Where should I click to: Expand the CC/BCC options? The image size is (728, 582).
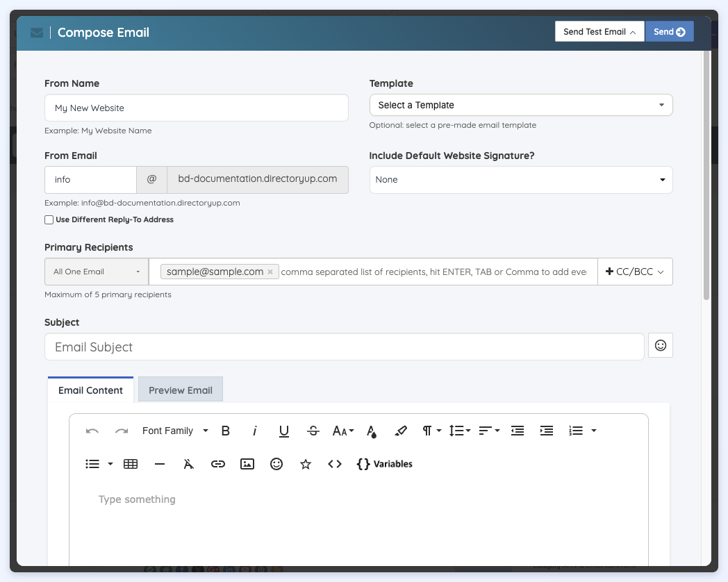[635, 272]
